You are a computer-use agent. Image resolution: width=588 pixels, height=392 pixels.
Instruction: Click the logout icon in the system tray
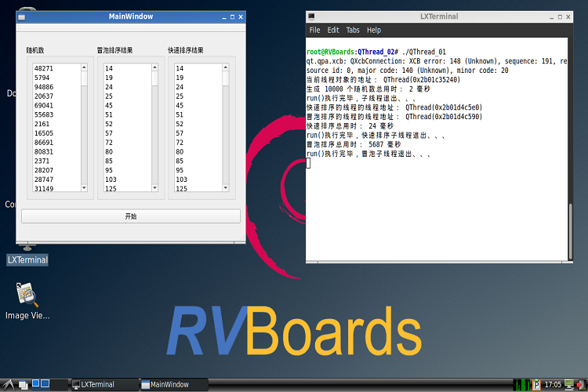pos(579,384)
